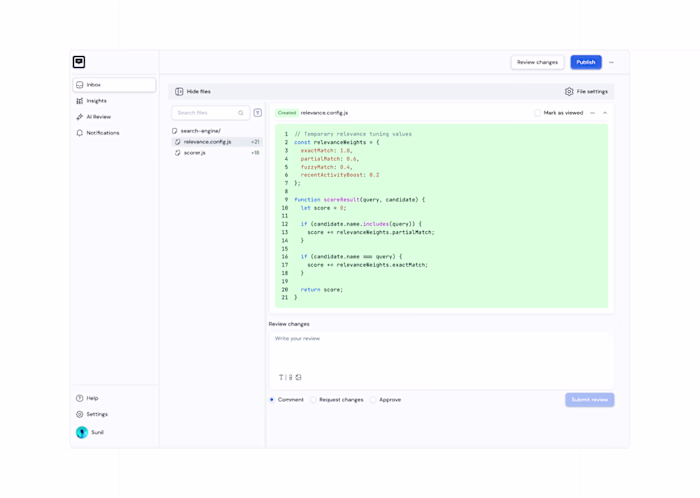Viewport: 700px width, 498px height.
Task: Click the +21 change count on relevance.config.js
Action: 255,142
